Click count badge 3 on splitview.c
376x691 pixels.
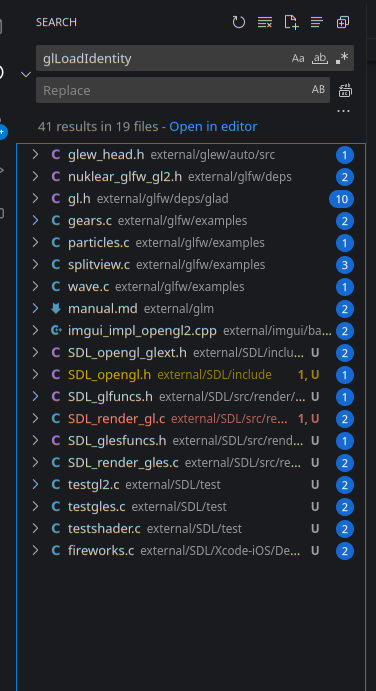click(x=345, y=265)
